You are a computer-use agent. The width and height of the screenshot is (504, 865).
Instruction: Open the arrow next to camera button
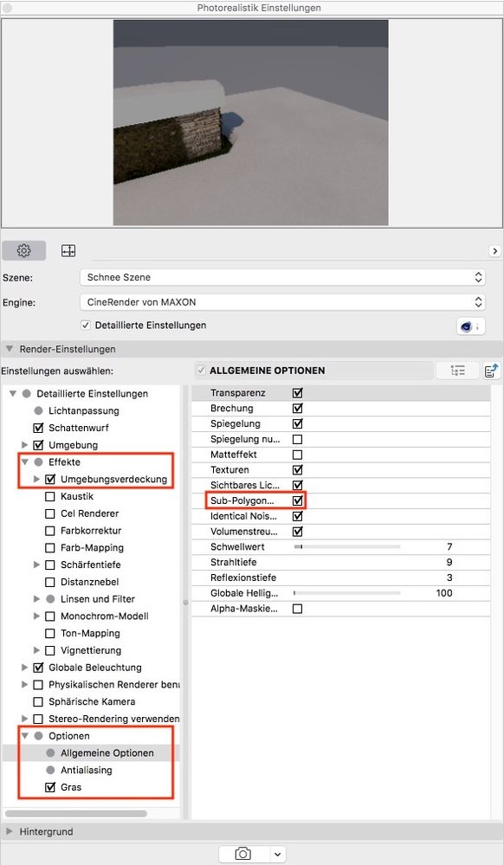tap(278, 854)
